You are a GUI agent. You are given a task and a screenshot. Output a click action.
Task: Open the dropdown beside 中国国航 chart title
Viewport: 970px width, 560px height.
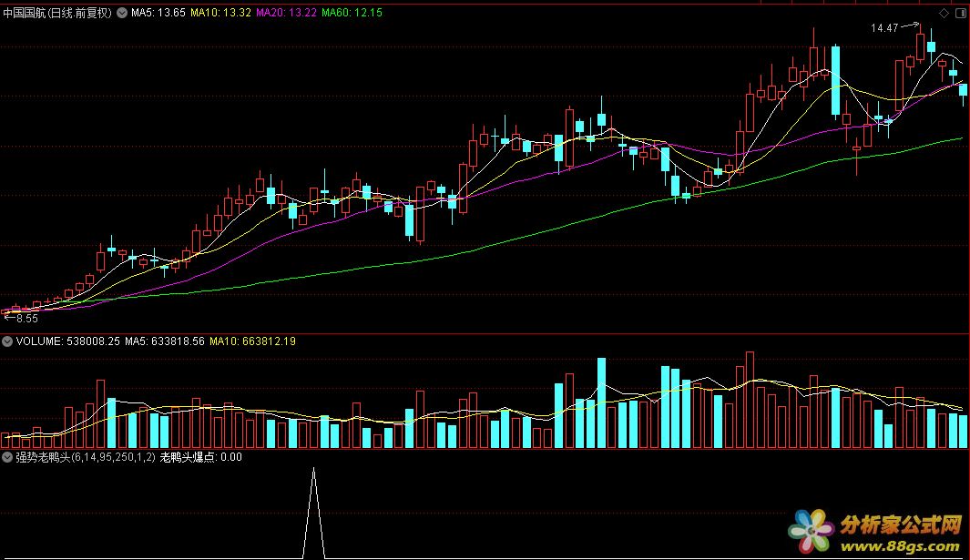click(x=122, y=13)
